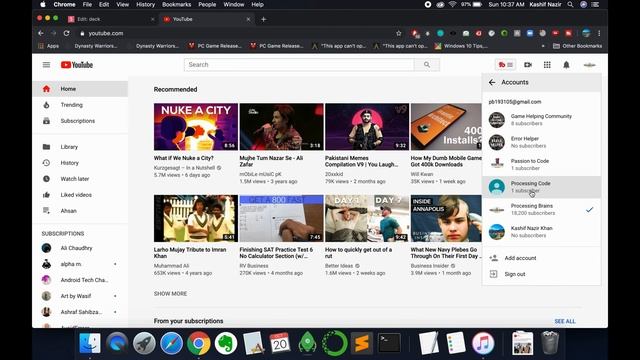This screenshot has height=360, width=640.
Task: Go back with Chrome back arrow
Action: [41, 33]
